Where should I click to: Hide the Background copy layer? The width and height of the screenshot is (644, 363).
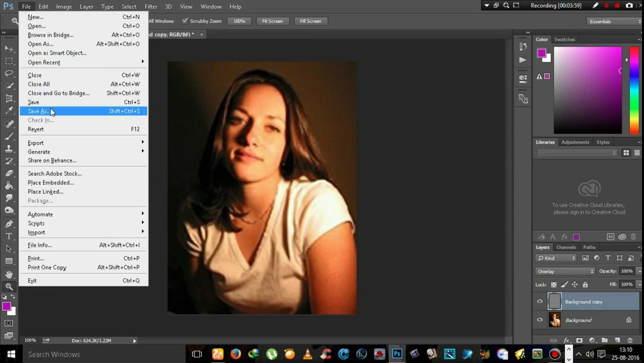coord(540,301)
